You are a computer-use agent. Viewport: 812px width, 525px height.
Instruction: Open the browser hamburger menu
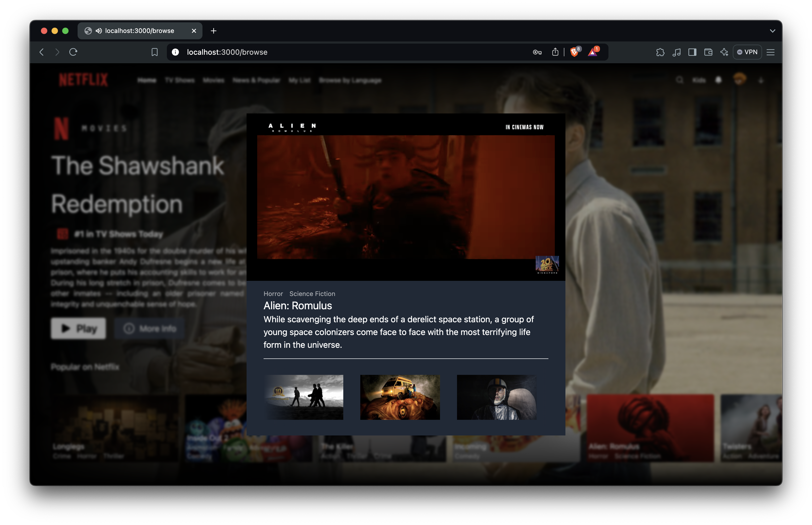770,52
